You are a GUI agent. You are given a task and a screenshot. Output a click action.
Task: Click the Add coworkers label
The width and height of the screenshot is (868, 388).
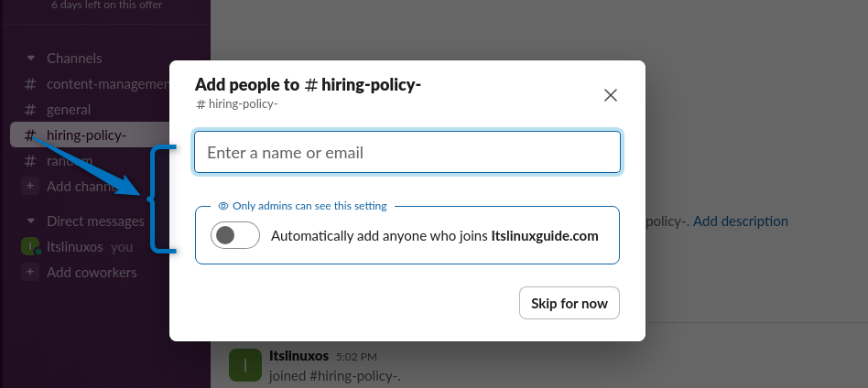coord(92,273)
